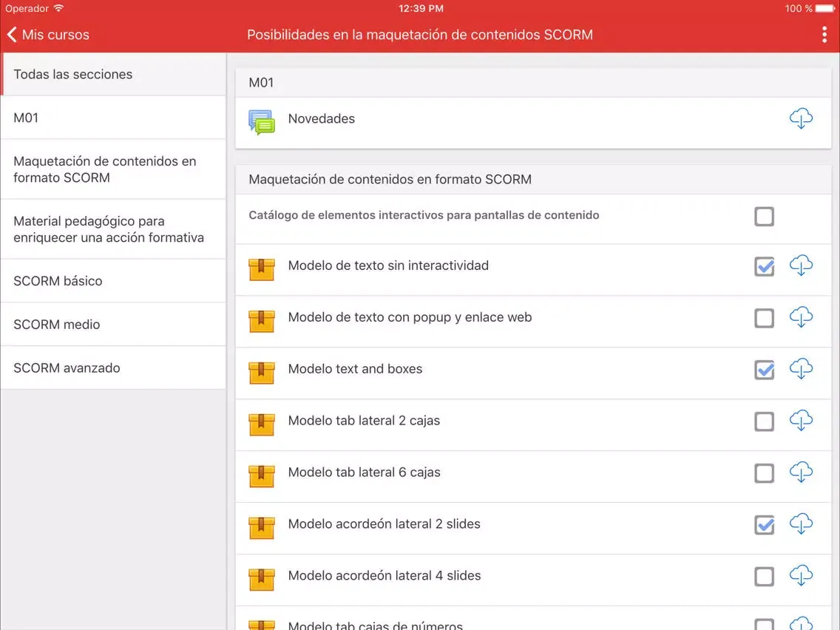Viewport: 840px width, 630px height.
Task: Check completion box for Catálogo de elementos interactivos
Action: 764,217
